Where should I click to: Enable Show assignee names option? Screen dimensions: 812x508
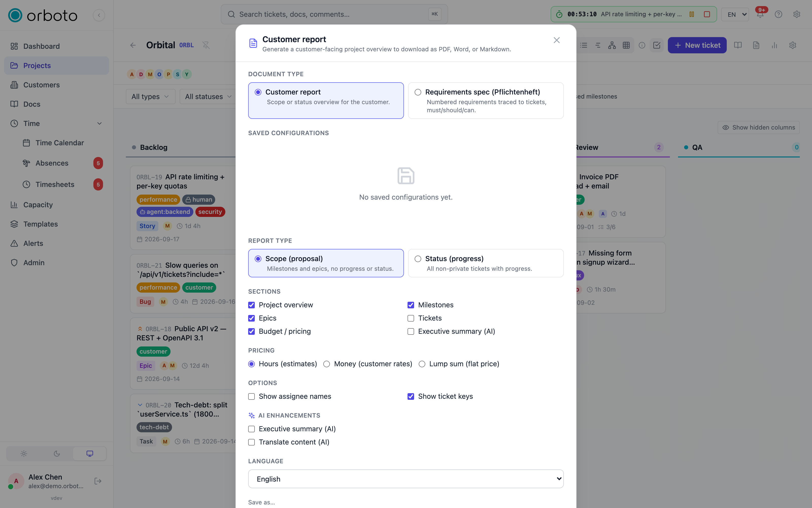click(x=251, y=396)
